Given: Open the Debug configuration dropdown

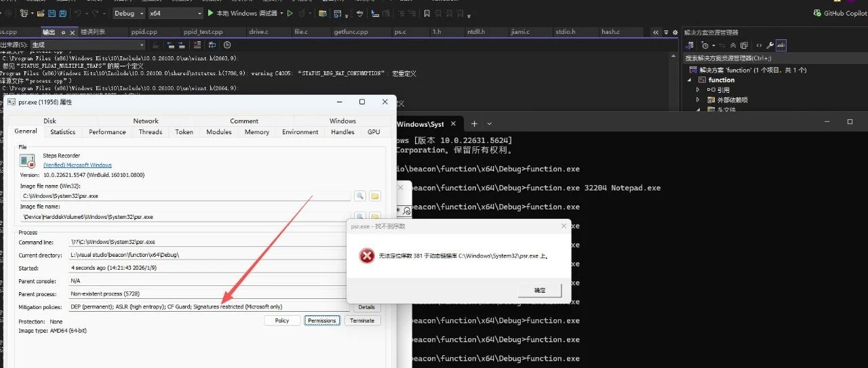Looking at the screenshot, I should [128, 13].
